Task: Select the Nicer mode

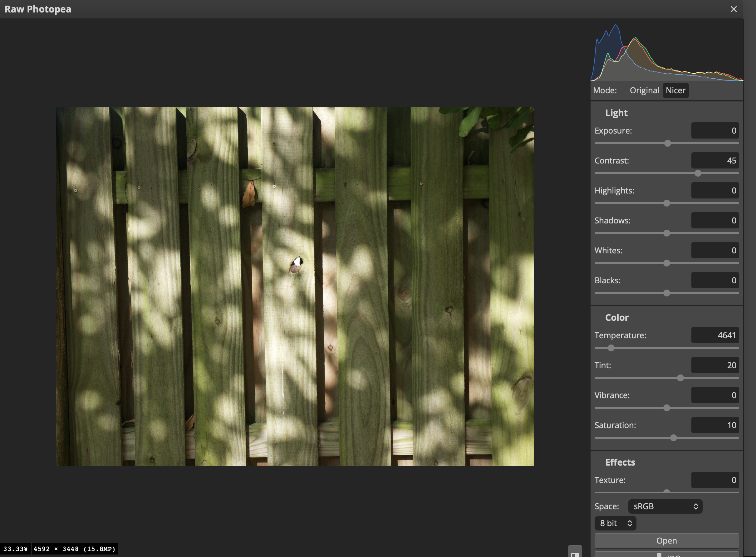Action: 675,90
